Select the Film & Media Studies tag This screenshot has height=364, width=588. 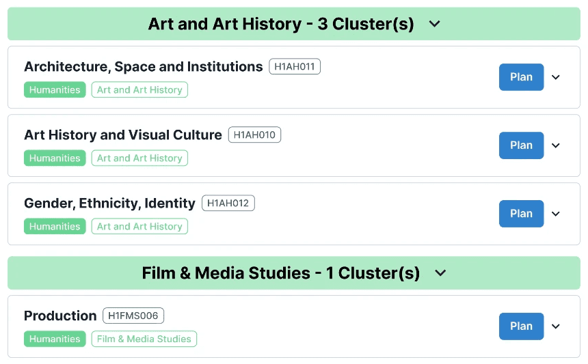click(144, 339)
